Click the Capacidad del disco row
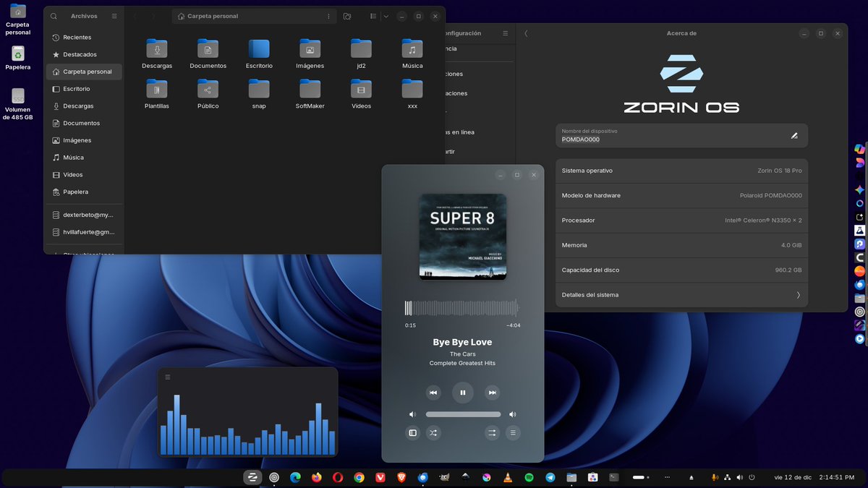 click(681, 270)
